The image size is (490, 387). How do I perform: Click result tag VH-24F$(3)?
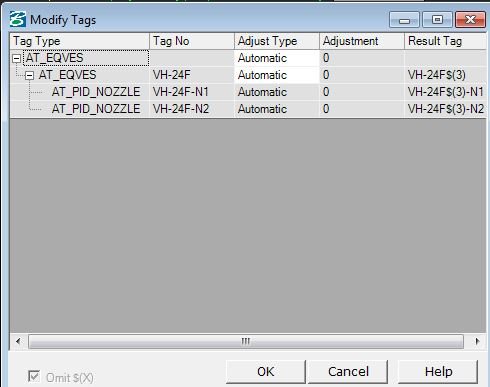(445, 75)
